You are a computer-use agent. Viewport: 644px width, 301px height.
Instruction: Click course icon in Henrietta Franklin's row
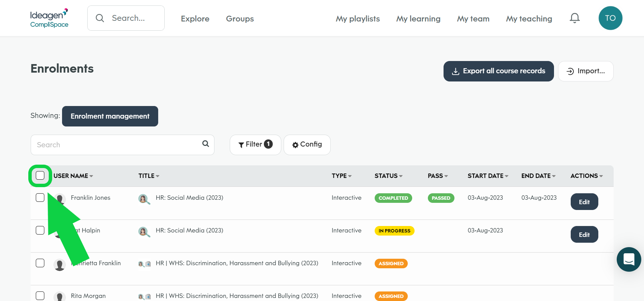coord(145,264)
